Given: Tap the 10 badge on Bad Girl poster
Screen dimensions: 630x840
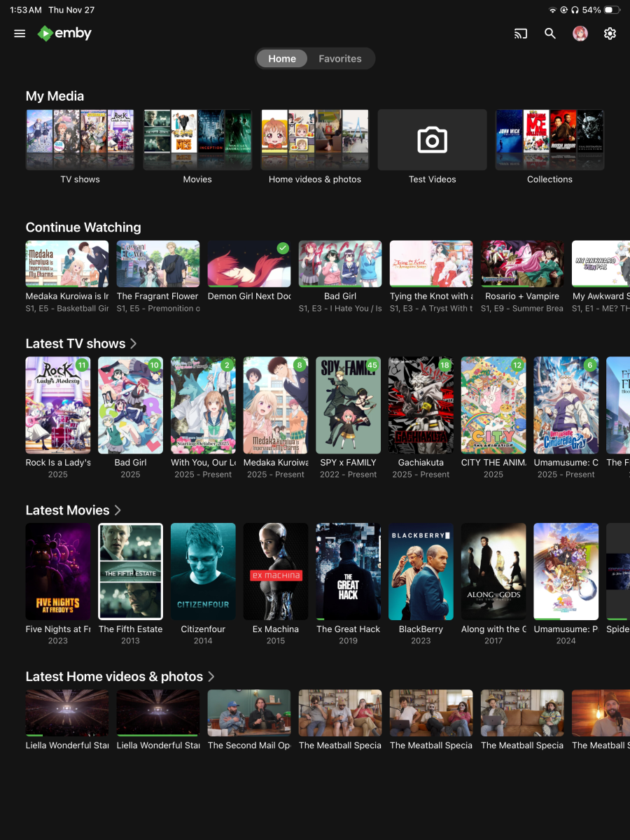Looking at the screenshot, I should coord(155,365).
